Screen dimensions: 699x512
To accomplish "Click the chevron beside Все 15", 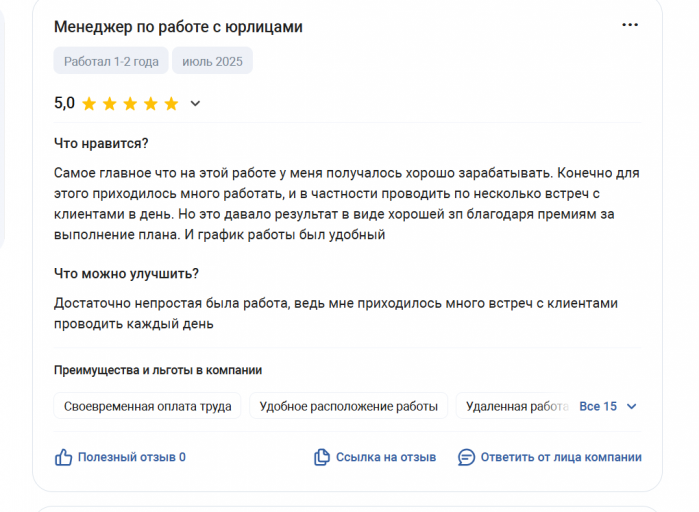I will pyautogui.click(x=631, y=406).
